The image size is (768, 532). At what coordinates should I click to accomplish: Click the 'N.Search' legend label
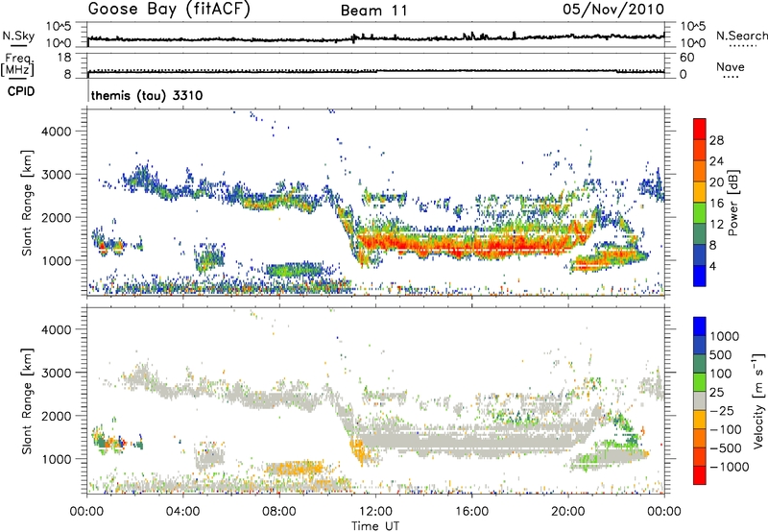[x=741, y=36]
